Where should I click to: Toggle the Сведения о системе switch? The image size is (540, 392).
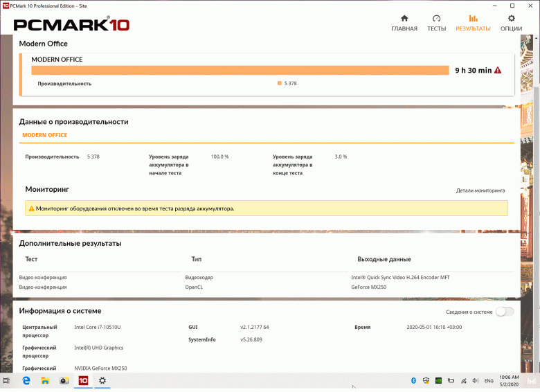pyautogui.click(x=505, y=312)
